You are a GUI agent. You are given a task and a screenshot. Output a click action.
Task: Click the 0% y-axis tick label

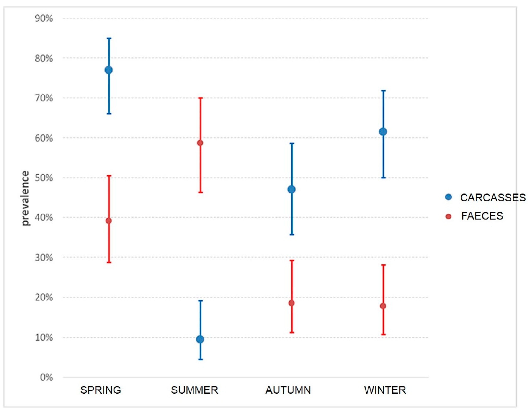[46, 377]
